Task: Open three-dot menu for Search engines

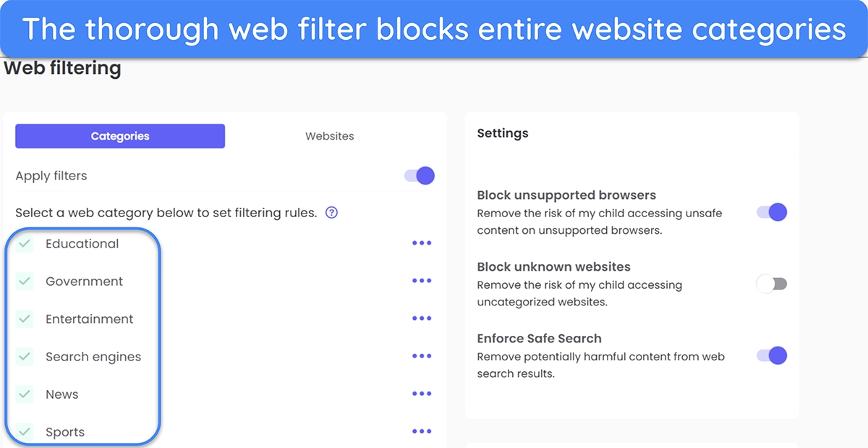Action: (x=422, y=356)
